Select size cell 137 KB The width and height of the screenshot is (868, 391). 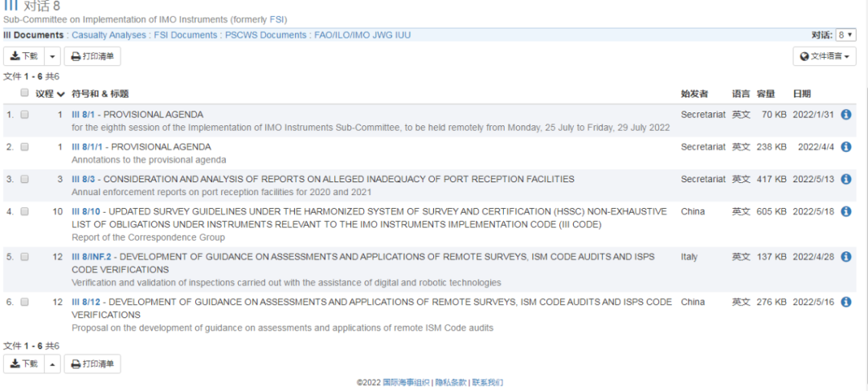[x=771, y=257]
